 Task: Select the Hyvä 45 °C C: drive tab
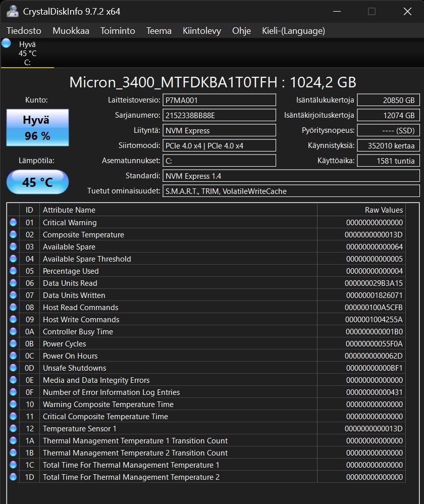tap(27, 54)
